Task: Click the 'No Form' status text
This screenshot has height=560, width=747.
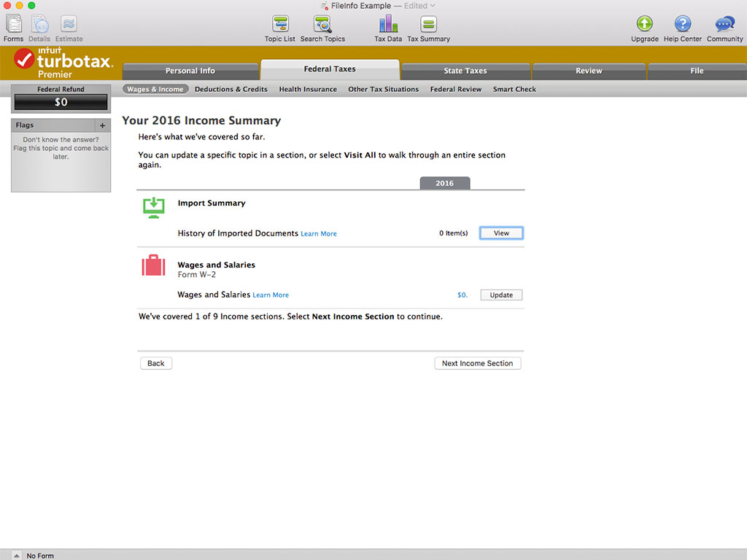Action: pyautogui.click(x=40, y=556)
